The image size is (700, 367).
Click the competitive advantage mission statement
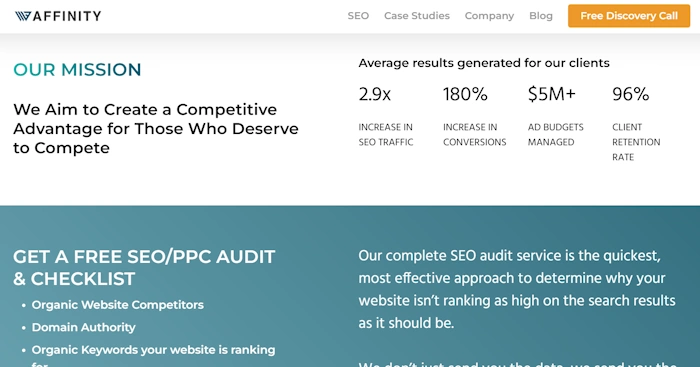[x=156, y=129]
